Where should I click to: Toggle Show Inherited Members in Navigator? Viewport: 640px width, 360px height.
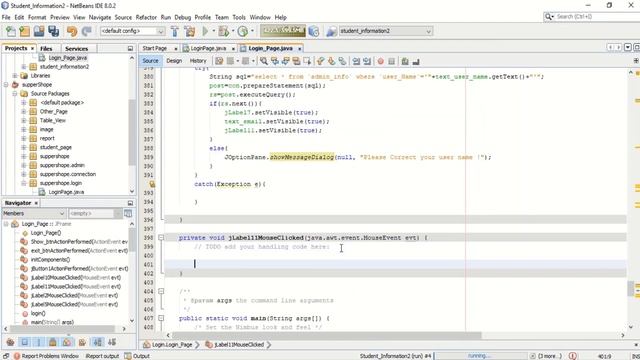pyautogui.click(x=11, y=342)
